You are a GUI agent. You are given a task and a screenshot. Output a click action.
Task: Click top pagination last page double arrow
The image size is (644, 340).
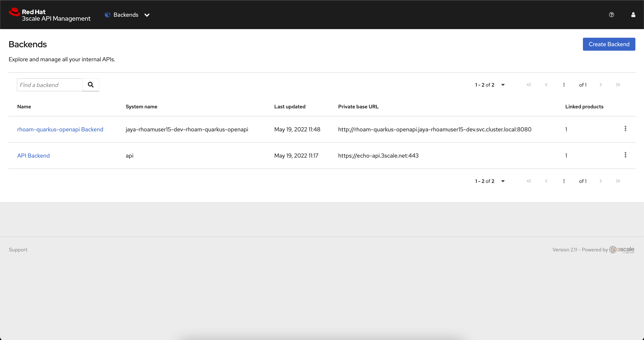pyautogui.click(x=618, y=85)
